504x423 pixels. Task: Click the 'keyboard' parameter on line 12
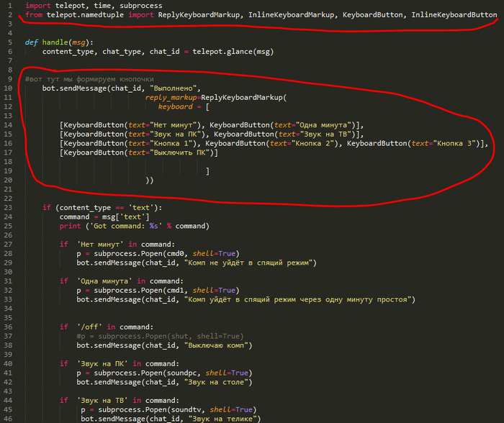(x=175, y=106)
